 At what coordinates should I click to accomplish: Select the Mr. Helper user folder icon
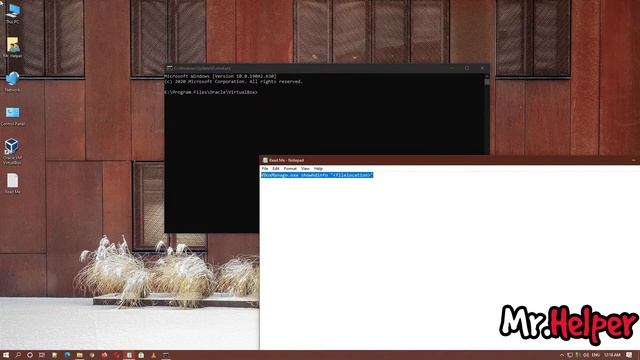pos(13,47)
